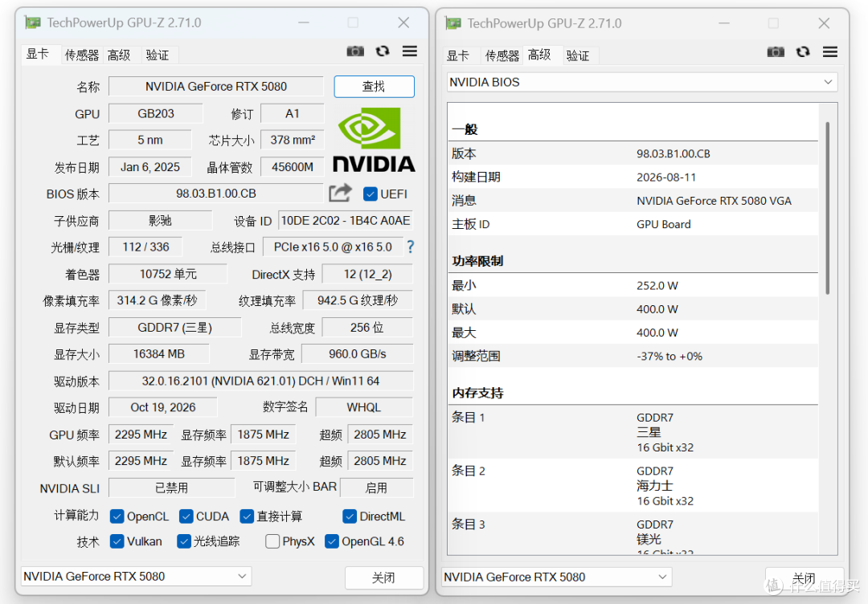Screen dimensions: 868x604
Task: Click the Jan 6, 2025 release date
Action: pos(150,166)
